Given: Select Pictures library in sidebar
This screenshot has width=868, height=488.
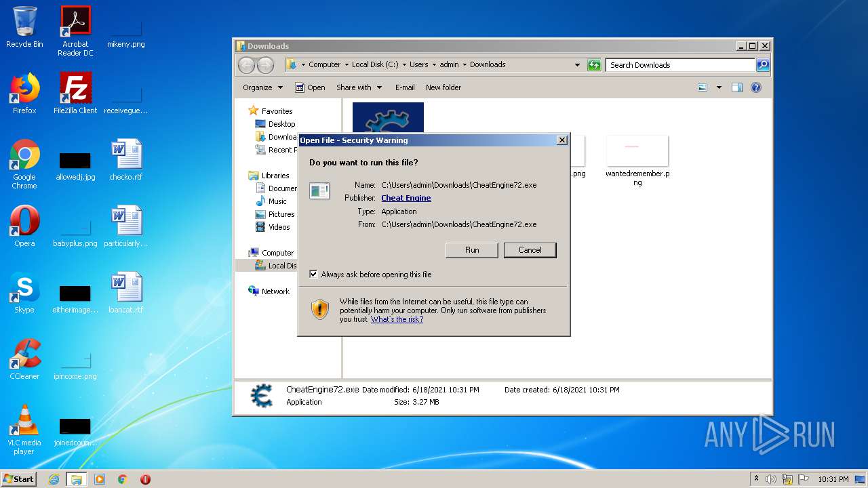Looking at the screenshot, I should 275,214.
